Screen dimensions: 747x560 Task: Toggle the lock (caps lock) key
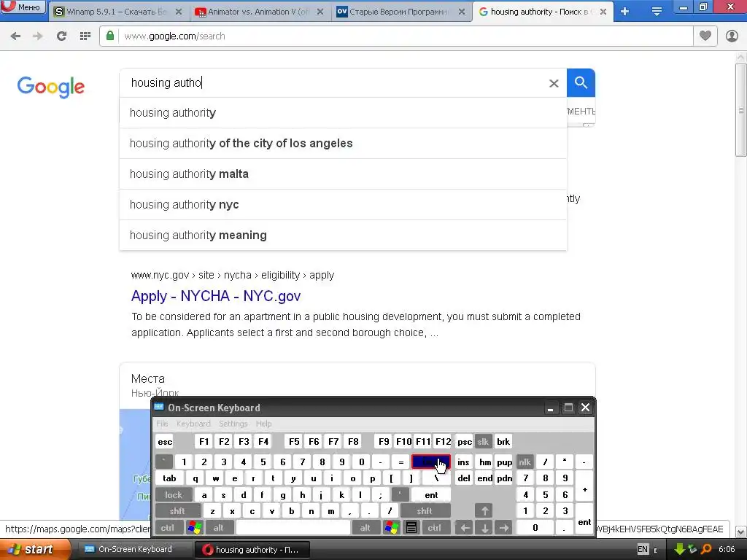[x=174, y=495]
